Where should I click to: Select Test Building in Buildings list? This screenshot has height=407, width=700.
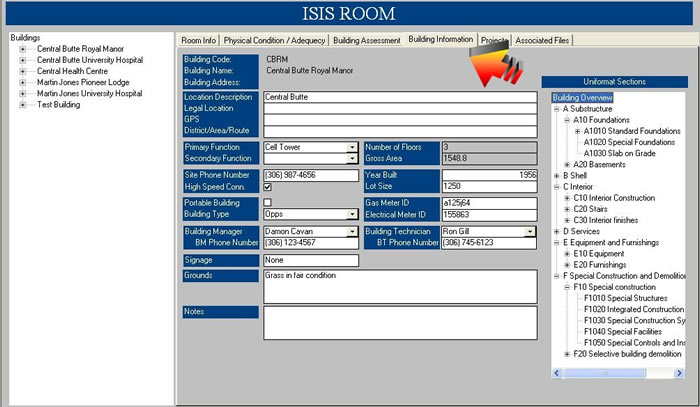tap(58, 105)
